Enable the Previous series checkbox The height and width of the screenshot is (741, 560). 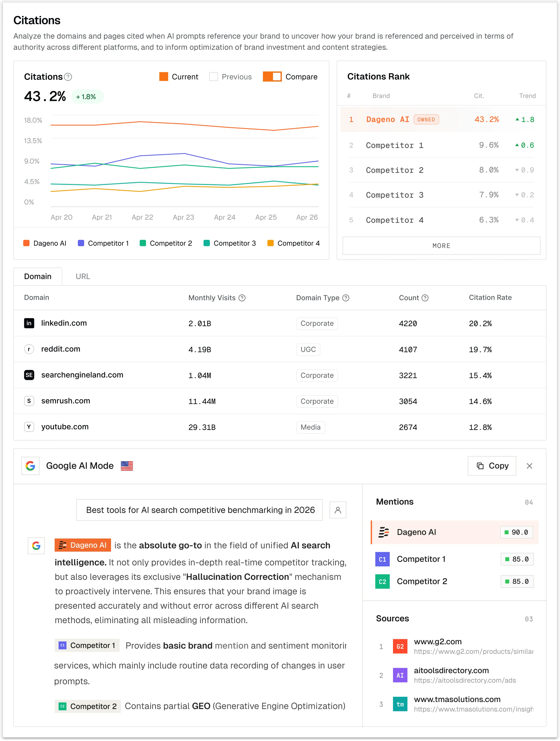click(x=213, y=77)
